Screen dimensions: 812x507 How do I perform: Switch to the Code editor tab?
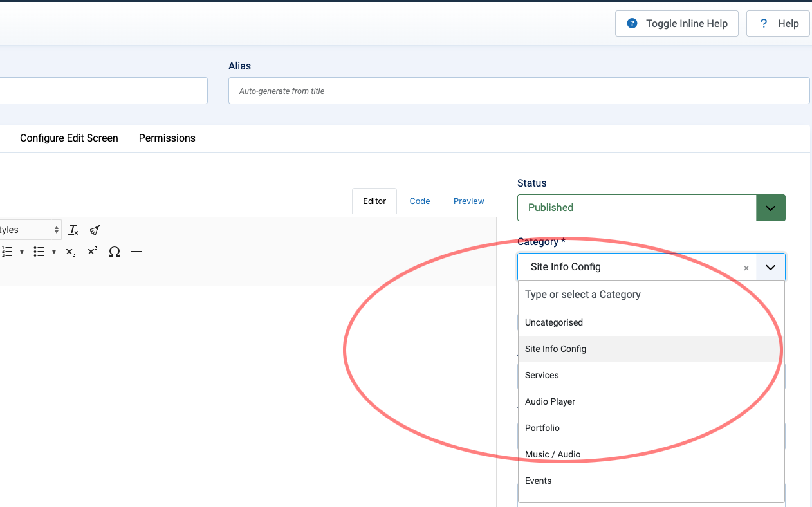(x=420, y=201)
